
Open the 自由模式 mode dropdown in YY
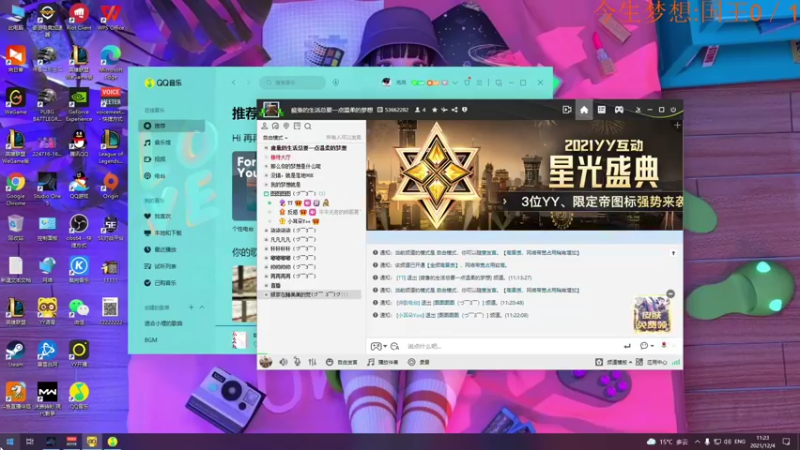276,138
